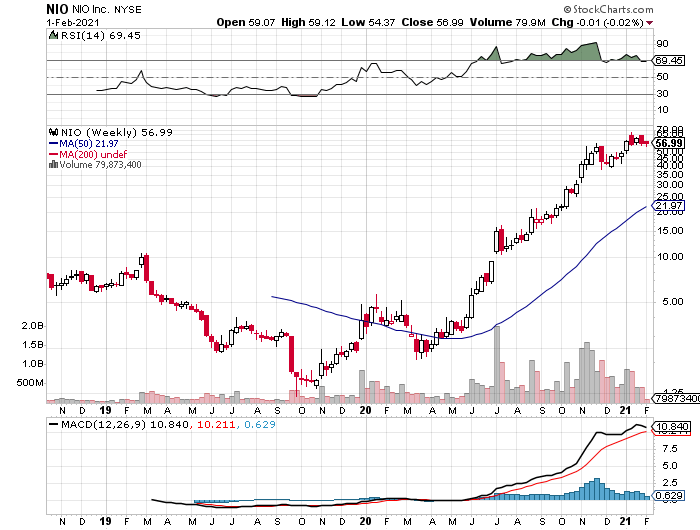
Task: Click the 10.00 price axis label
Action: point(670,257)
